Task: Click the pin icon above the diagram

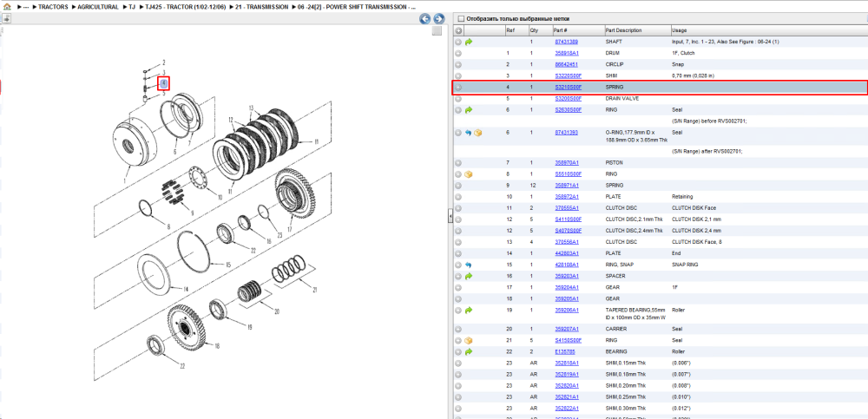Action: [5, 18]
